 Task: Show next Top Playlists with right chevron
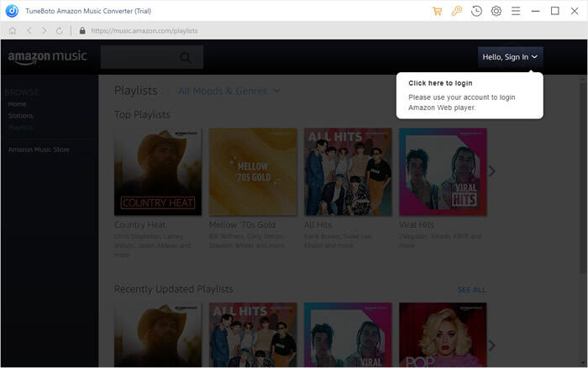tap(492, 171)
